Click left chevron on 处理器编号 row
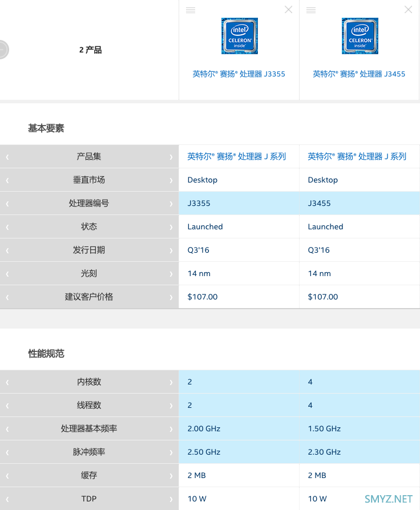This screenshot has height=510, width=420. click(x=7, y=204)
